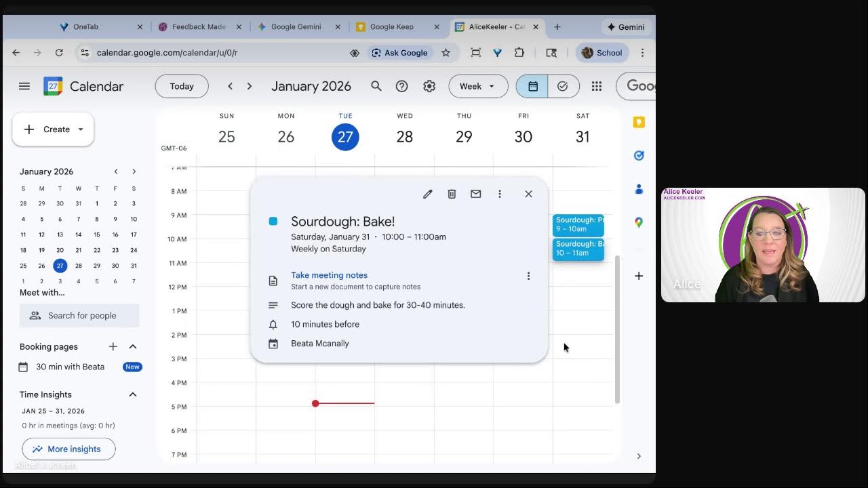Click the Search for people field

[x=79, y=315]
